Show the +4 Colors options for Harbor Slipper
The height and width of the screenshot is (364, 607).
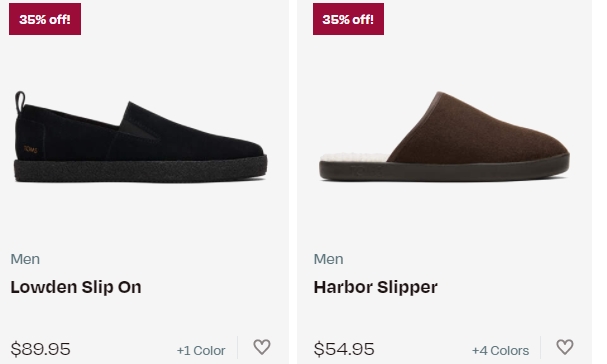(x=500, y=350)
